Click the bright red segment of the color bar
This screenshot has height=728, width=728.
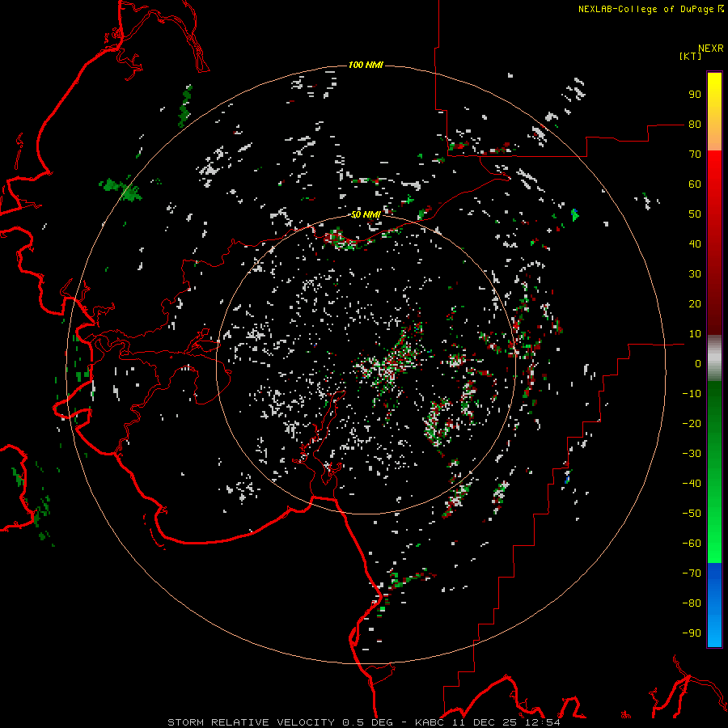coord(714,171)
